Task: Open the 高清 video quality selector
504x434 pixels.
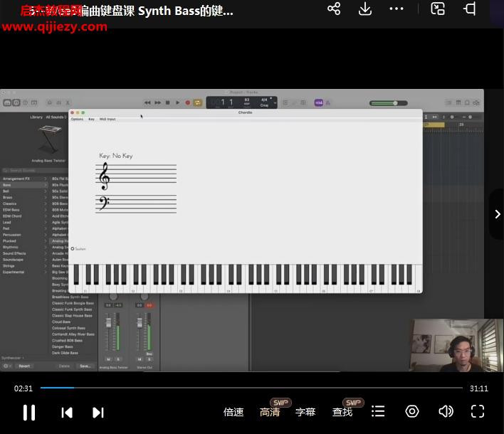Action: pos(270,412)
